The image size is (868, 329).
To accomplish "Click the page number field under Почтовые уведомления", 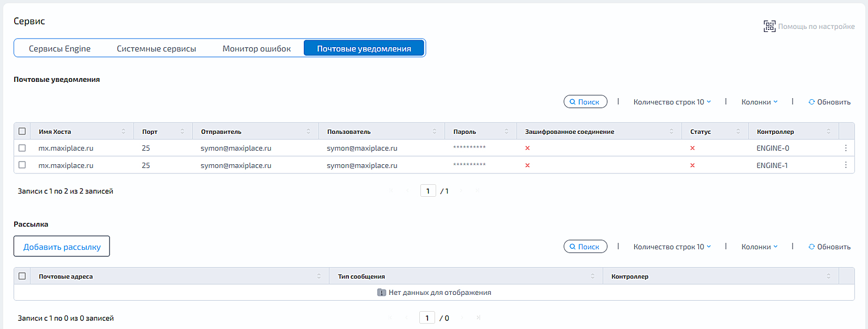I will [x=428, y=191].
